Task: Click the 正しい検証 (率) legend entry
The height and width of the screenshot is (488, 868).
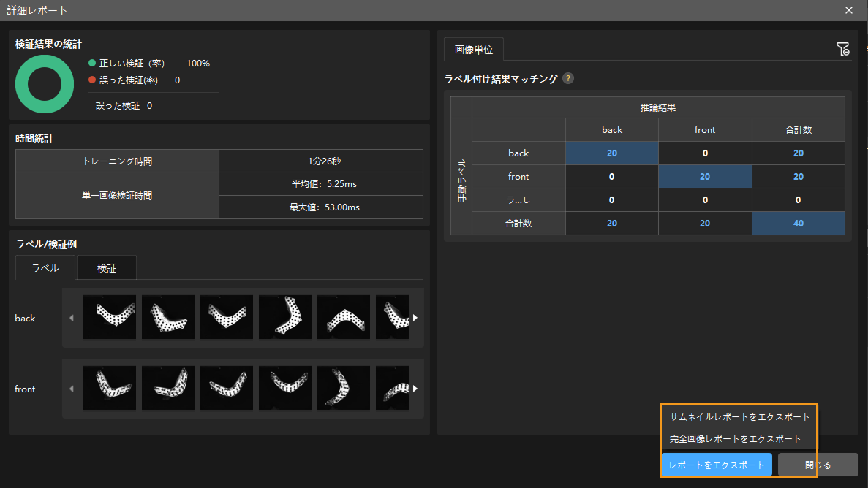Action: click(127, 63)
